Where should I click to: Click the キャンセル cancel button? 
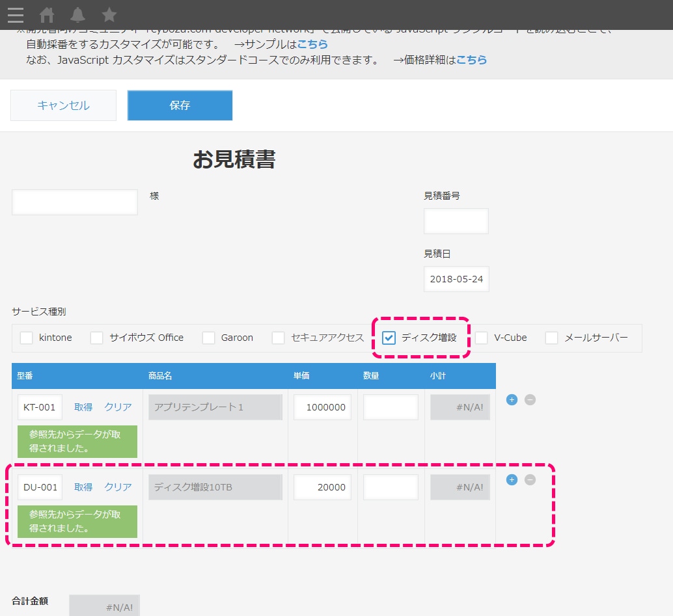pos(63,105)
